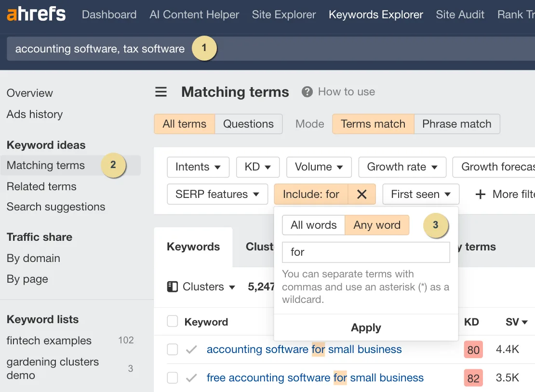Select All words toggle option
535x392 pixels.
314,225
